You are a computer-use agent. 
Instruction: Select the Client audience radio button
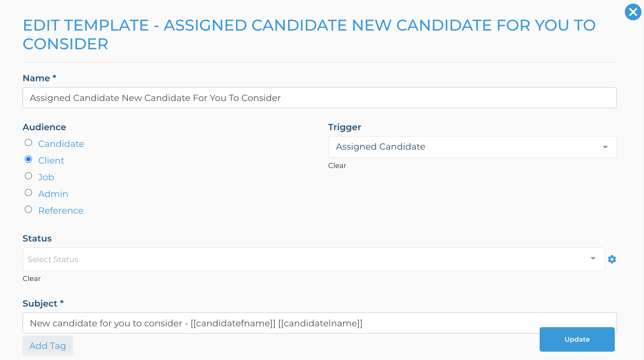(x=28, y=159)
